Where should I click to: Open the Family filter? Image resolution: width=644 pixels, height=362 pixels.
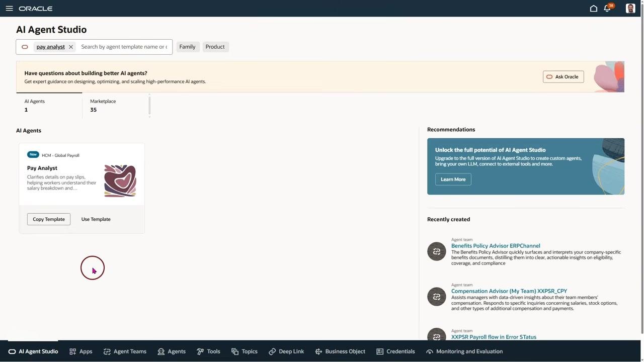pyautogui.click(x=187, y=47)
